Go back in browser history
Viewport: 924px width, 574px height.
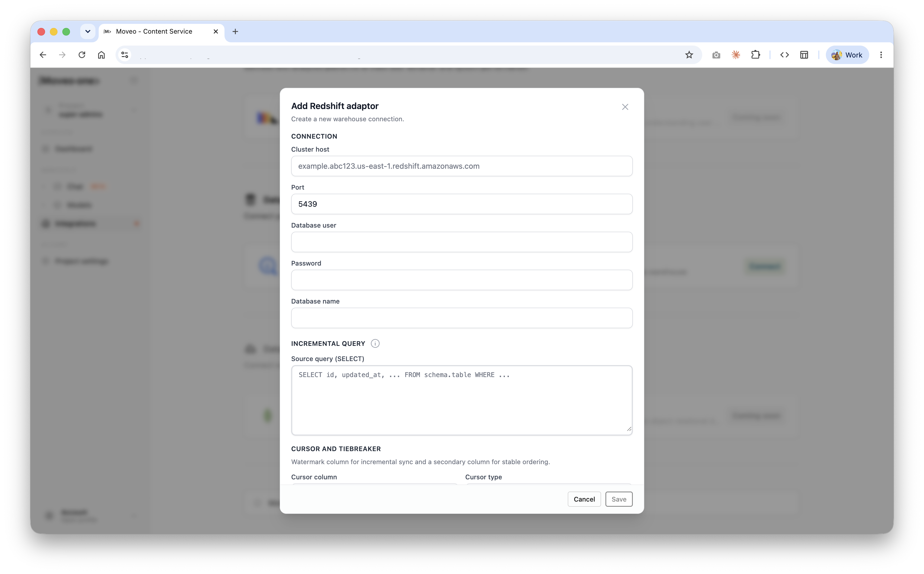[x=43, y=55]
